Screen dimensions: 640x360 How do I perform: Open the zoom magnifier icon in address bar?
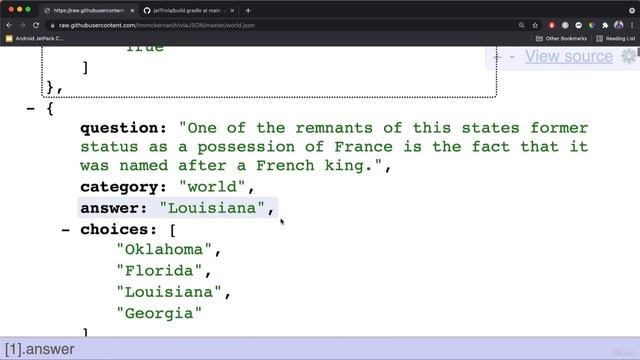point(522,25)
